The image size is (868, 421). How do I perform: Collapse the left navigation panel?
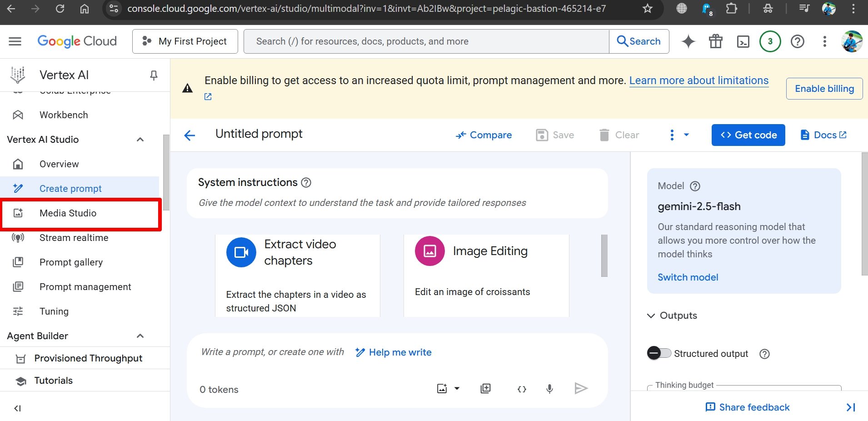point(17,408)
